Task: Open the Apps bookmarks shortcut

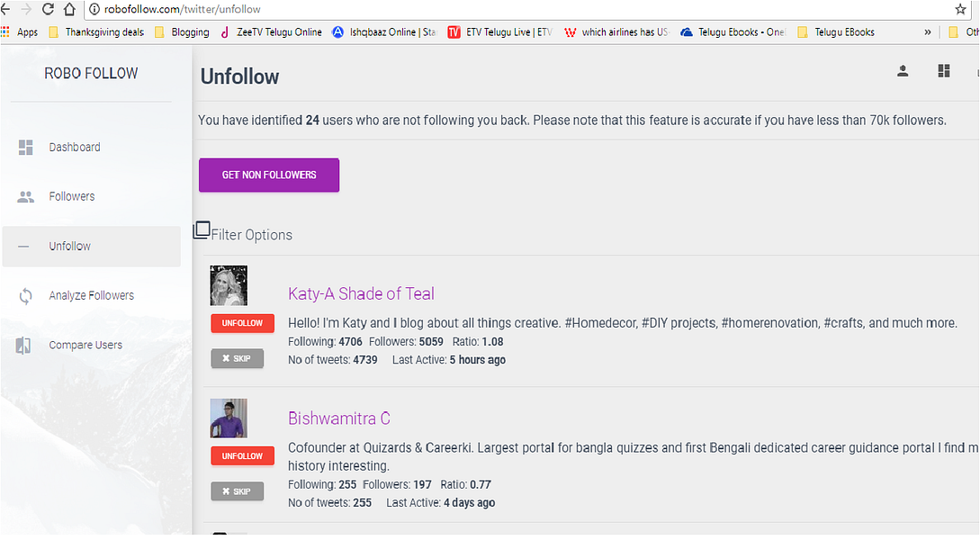Action: click(19, 31)
